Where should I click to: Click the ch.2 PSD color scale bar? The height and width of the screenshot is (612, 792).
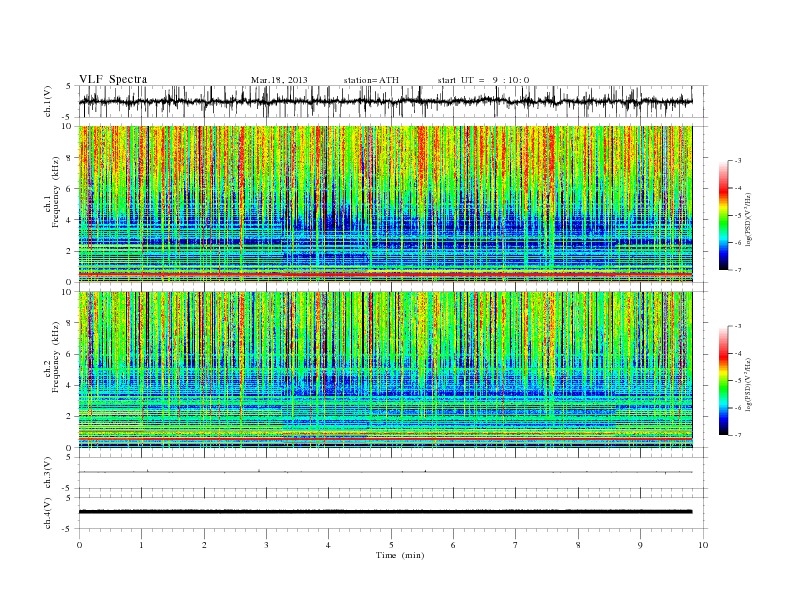click(724, 381)
